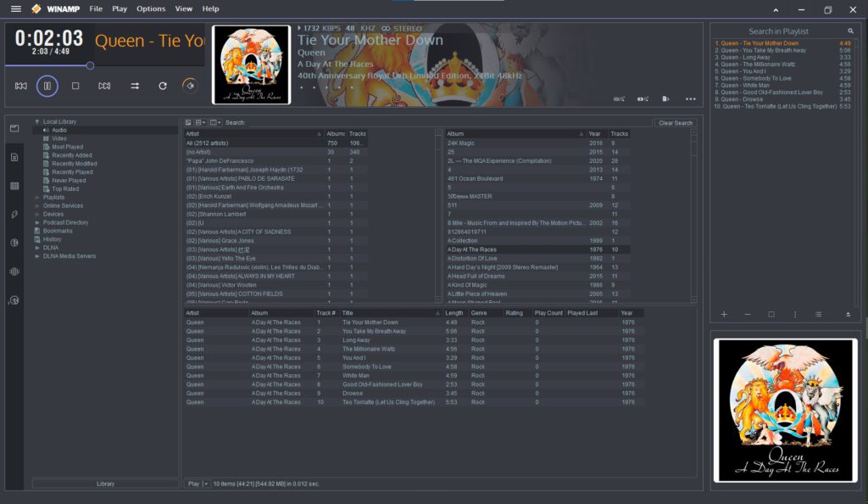Image resolution: width=868 pixels, height=504 pixels.
Task: Expand the Playlists tree node
Action: tap(37, 197)
